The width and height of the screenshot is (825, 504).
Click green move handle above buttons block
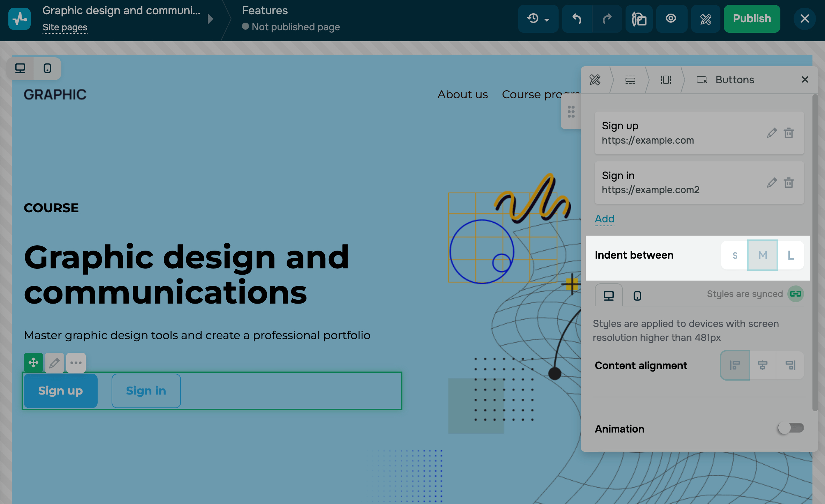[33, 363]
